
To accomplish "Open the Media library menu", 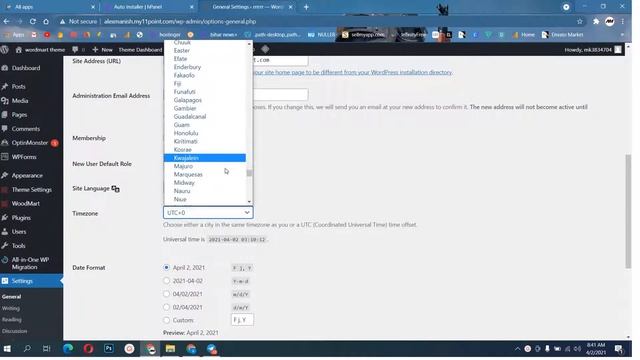I will (20, 100).
